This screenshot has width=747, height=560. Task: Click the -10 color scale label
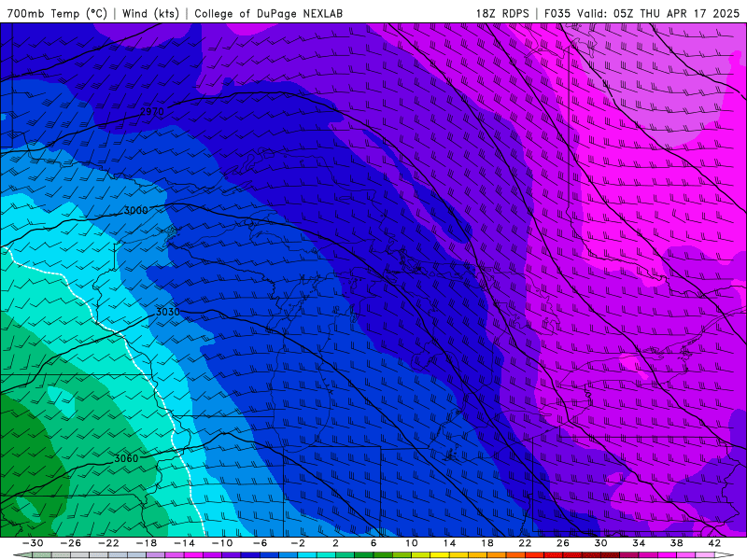coord(221,543)
